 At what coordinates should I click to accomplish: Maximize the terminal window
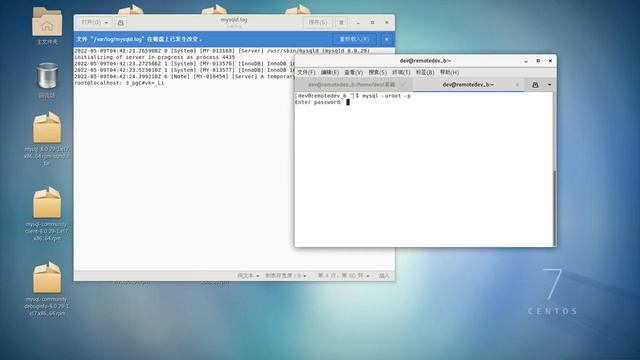[x=538, y=60]
